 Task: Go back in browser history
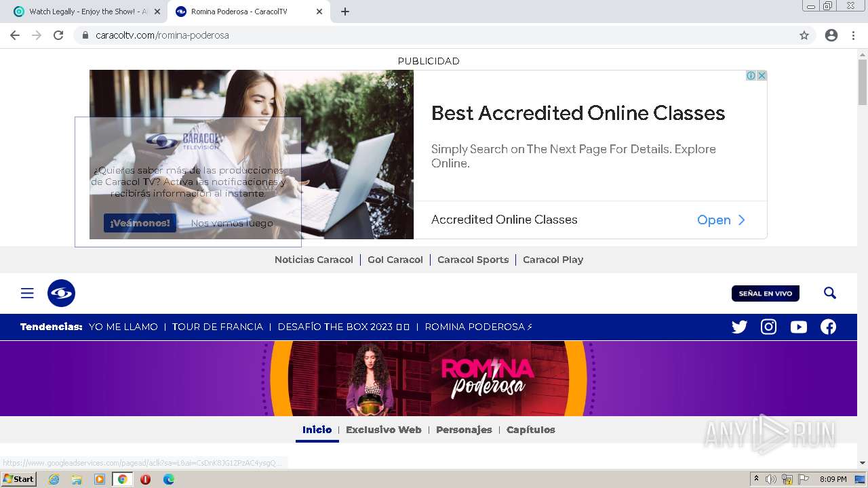[15, 35]
